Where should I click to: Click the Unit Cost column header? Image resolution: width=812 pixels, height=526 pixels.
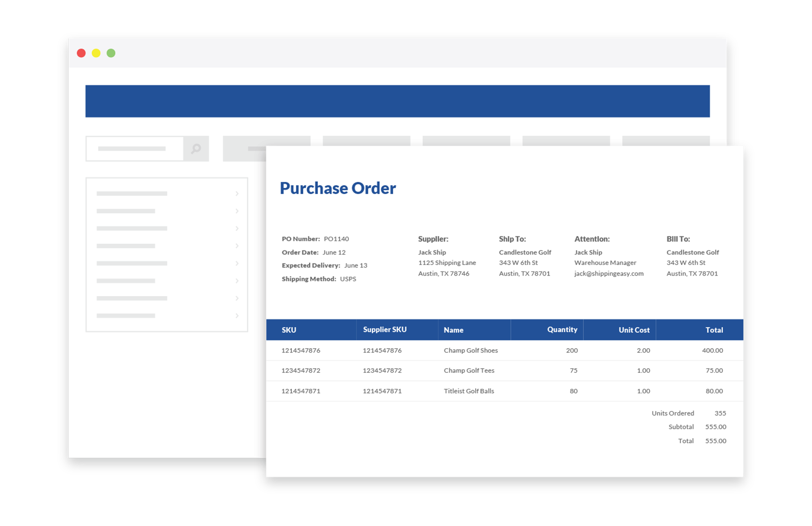click(634, 330)
